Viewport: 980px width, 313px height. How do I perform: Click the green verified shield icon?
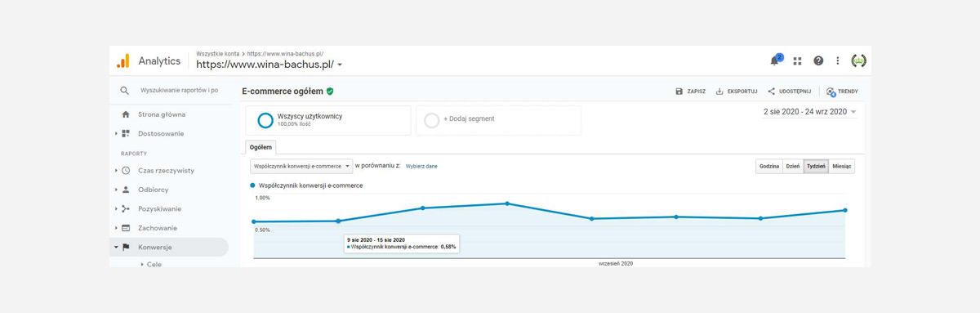click(x=330, y=92)
